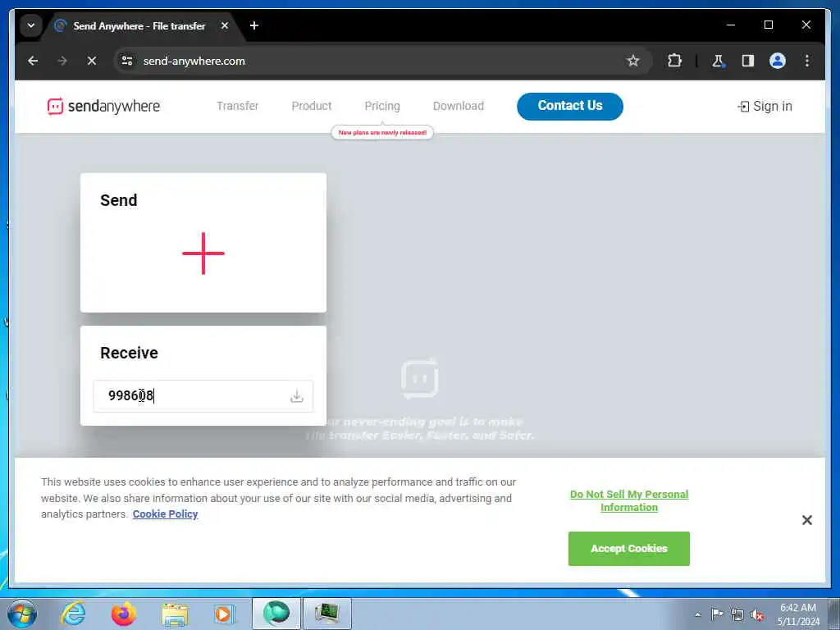Screen dimensions: 840x630
Task: Click the Action Center flag tray icon
Action: (716, 614)
